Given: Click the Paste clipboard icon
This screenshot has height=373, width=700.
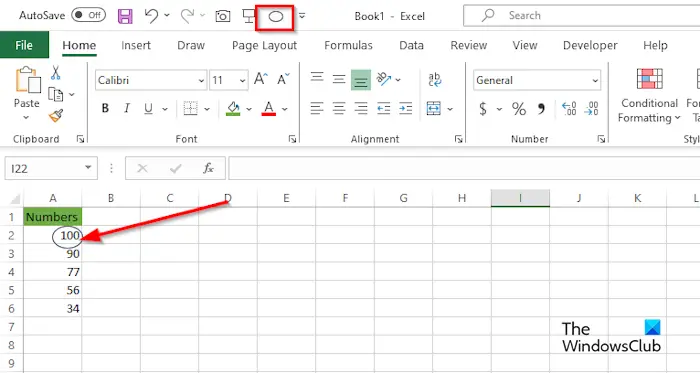Looking at the screenshot, I should [28, 79].
